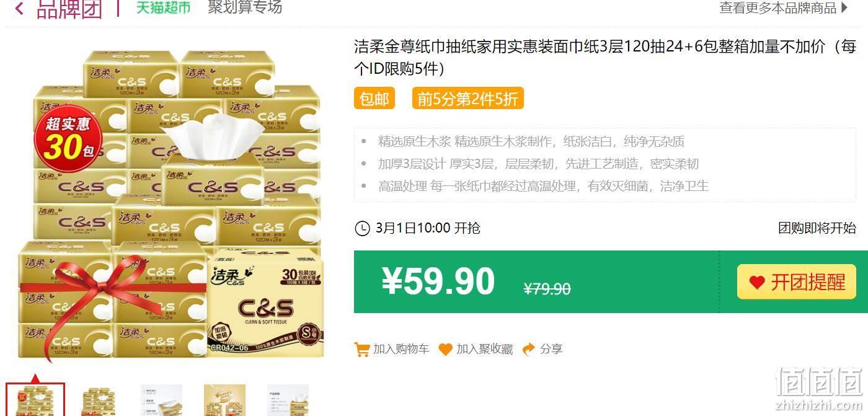Click the 包邮 tag
The width and height of the screenshot is (868, 416).
point(374,99)
